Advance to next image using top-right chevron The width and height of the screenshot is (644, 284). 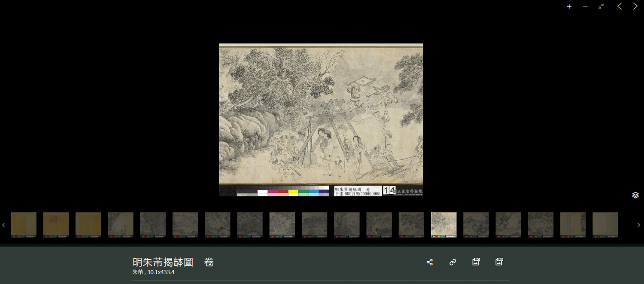635,6
